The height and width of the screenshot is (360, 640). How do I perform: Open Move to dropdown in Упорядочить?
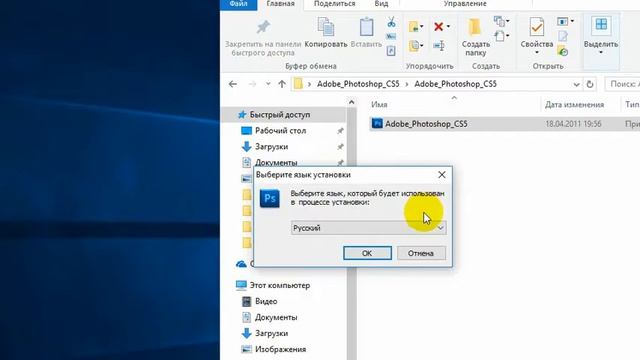click(416, 27)
